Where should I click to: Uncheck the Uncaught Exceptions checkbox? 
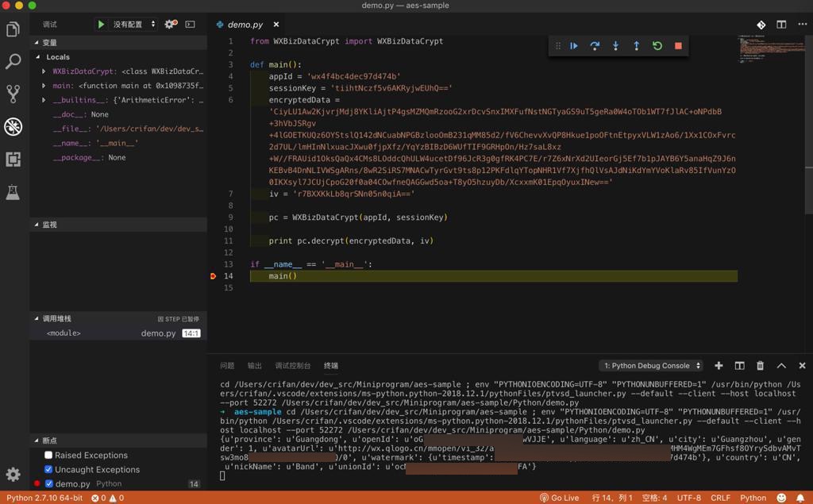pos(48,470)
